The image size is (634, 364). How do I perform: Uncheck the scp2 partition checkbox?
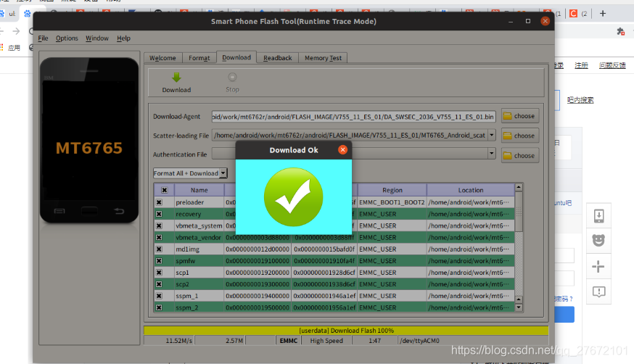click(x=159, y=284)
